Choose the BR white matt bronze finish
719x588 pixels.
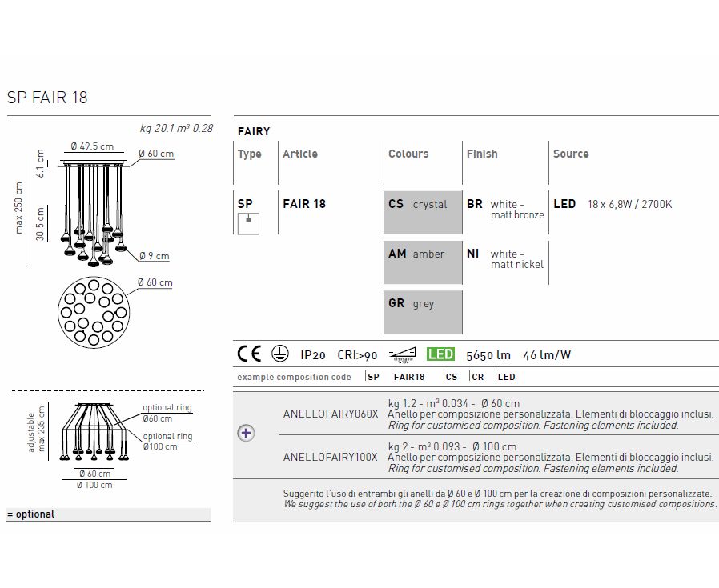tap(506, 209)
